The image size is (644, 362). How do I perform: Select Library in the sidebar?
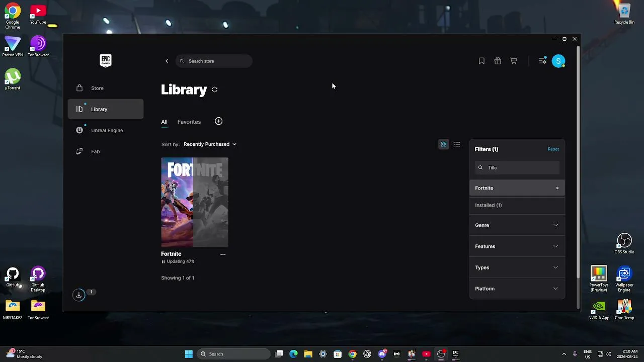106,109
